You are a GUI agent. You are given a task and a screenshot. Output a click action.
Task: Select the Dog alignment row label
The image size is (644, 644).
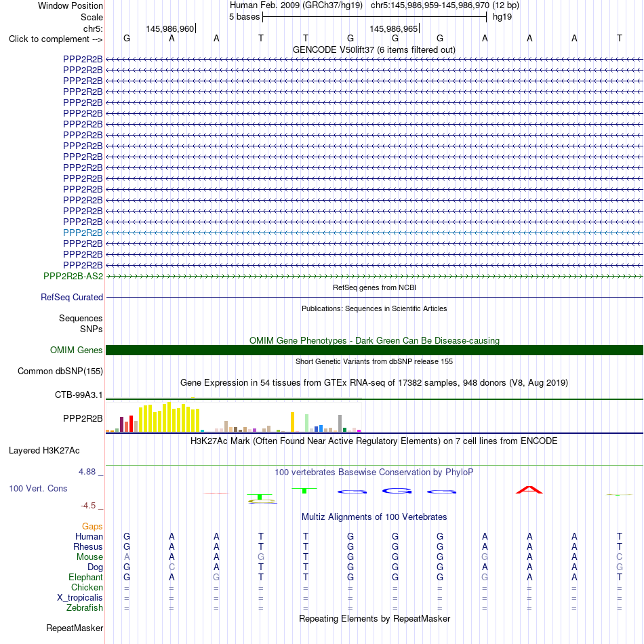pos(95,567)
